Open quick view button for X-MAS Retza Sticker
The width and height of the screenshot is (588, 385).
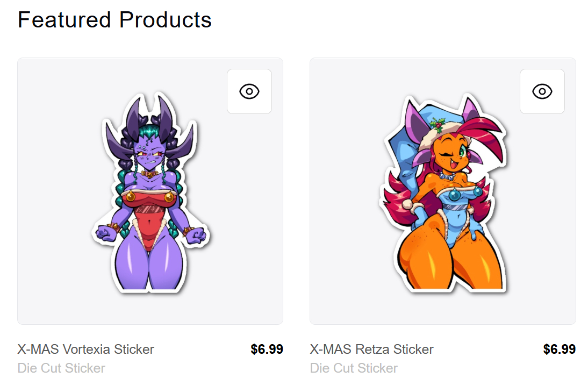[x=542, y=91]
